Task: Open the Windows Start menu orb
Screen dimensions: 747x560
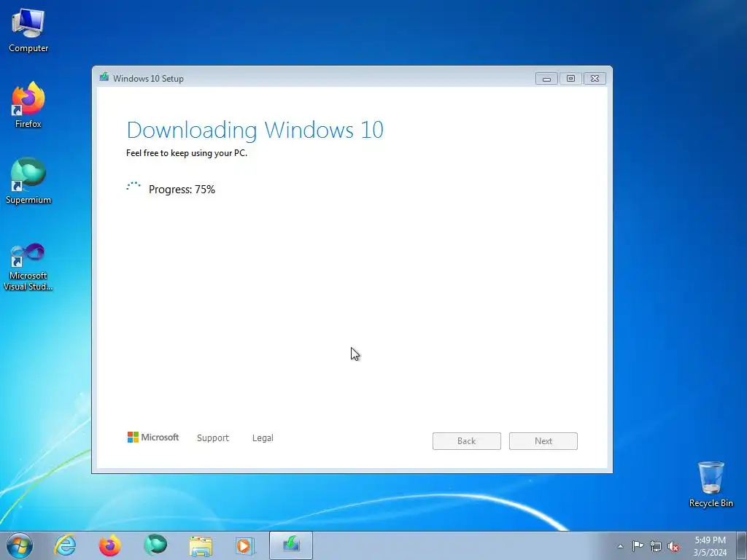Action: pyautogui.click(x=20, y=545)
